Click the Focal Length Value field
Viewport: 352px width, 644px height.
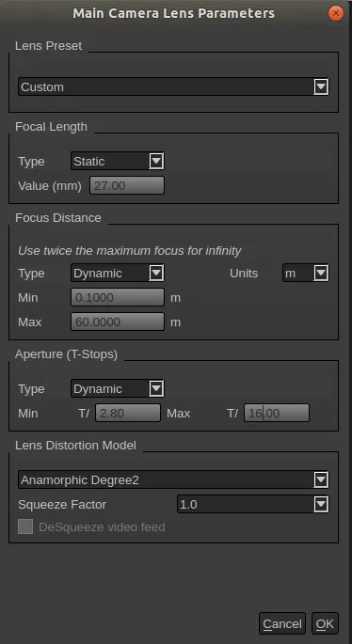pyautogui.click(x=127, y=185)
